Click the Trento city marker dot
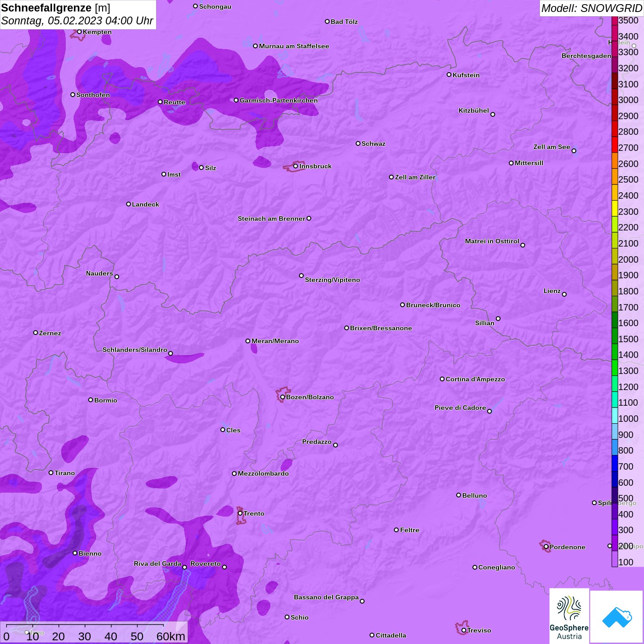Image resolution: width=644 pixels, height=644 pixels. (x=240, y=513)
